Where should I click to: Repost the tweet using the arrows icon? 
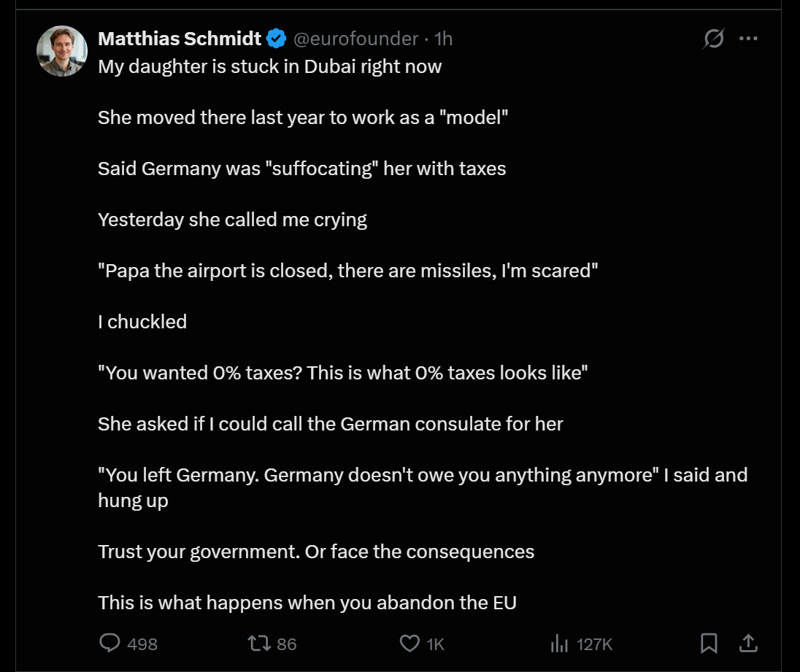click(258, 643)
